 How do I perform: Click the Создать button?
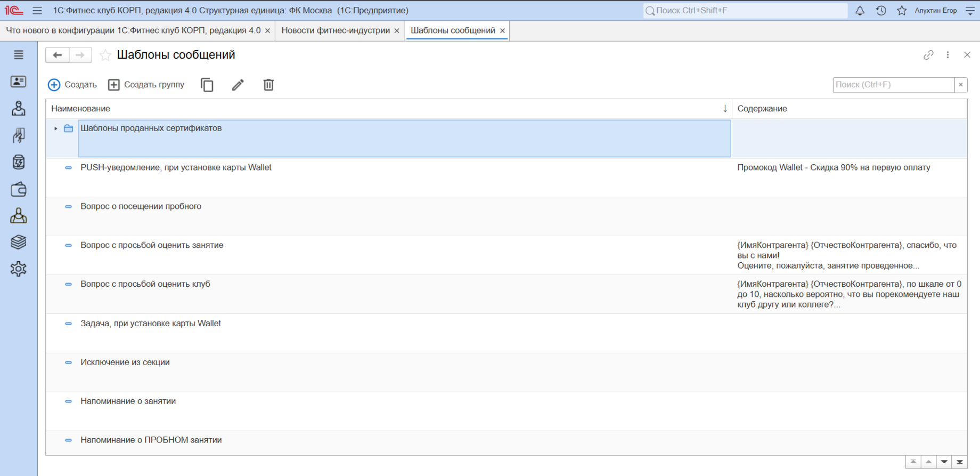pyautogui.click(x=72, y=85)
